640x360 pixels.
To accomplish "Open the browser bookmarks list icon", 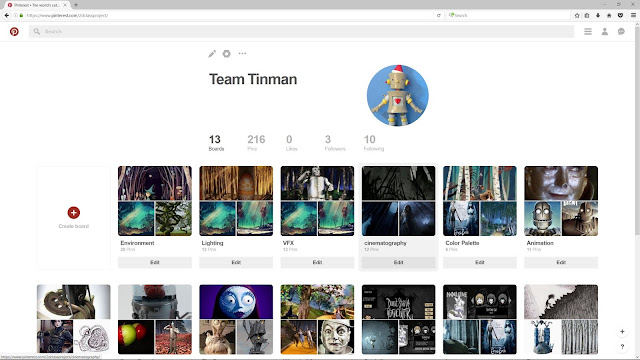I will pyautogui.click(x=587, y=15).
